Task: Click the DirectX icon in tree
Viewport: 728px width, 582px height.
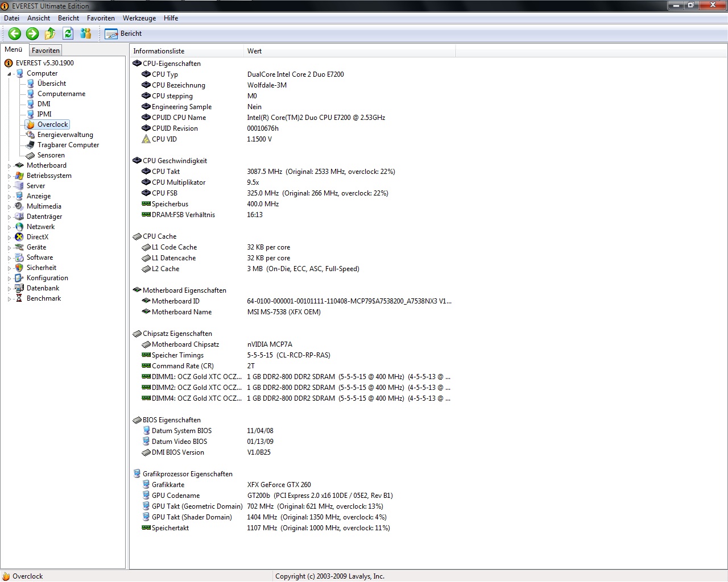Action: pyautogui.click(x=19, y=237)
